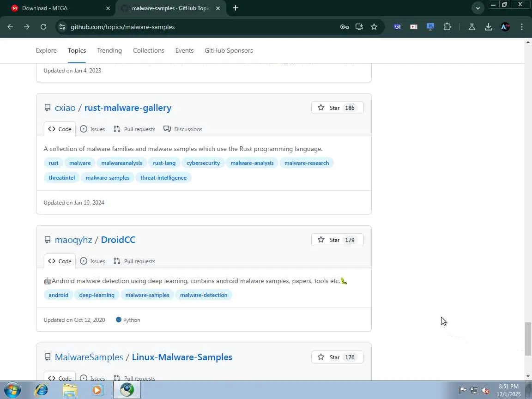View site information icon in address bar
The image size is (532, 399).
click(x=62, y=27)
